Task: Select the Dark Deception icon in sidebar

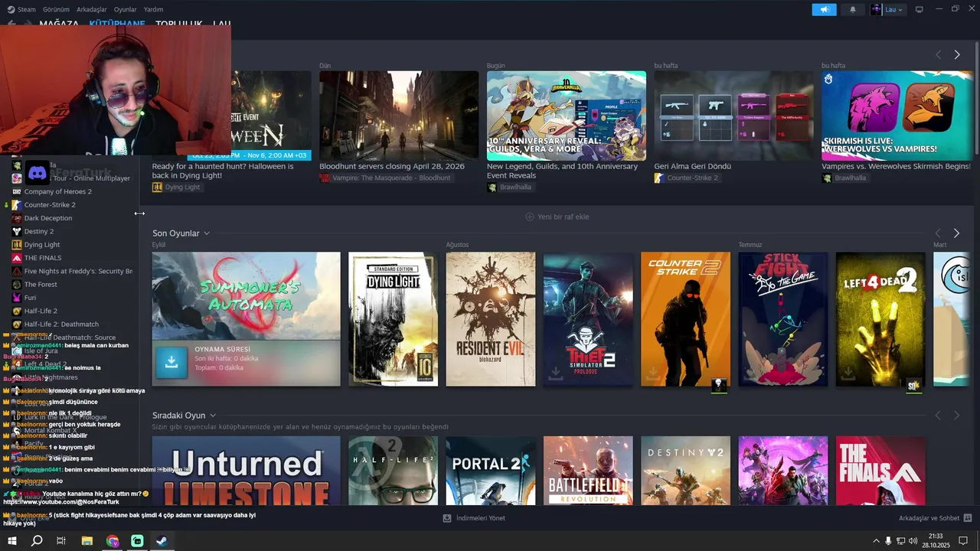Action: click(17, 218)
